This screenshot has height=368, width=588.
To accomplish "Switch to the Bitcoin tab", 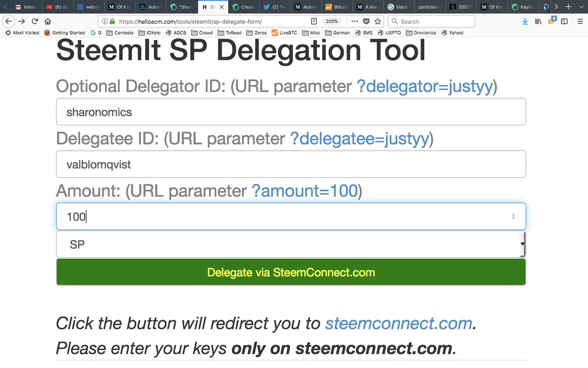I will pos(338,7).
